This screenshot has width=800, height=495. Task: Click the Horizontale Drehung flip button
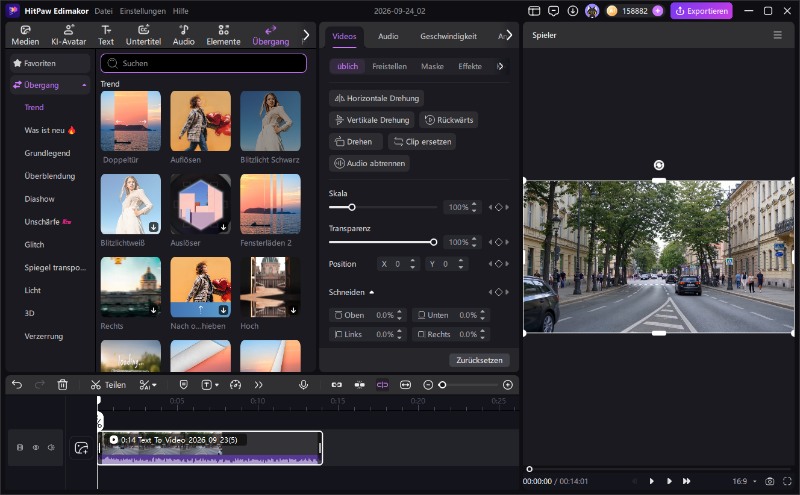[x=377, y=98]
